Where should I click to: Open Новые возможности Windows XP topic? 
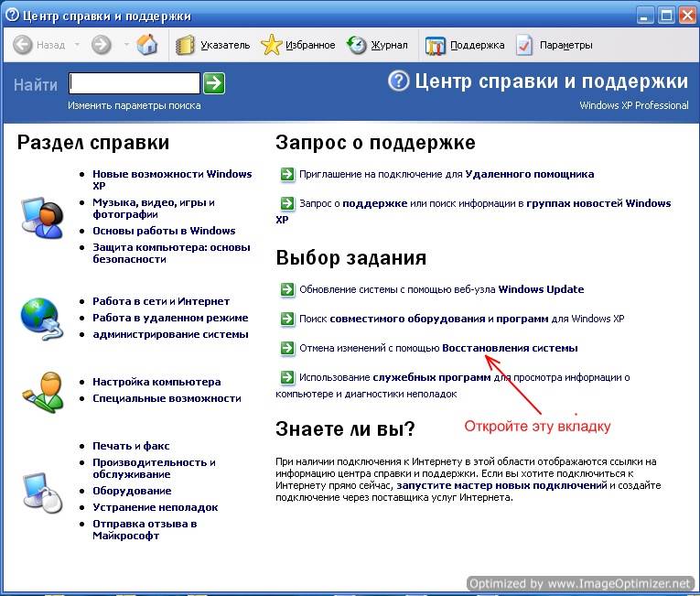172,179
